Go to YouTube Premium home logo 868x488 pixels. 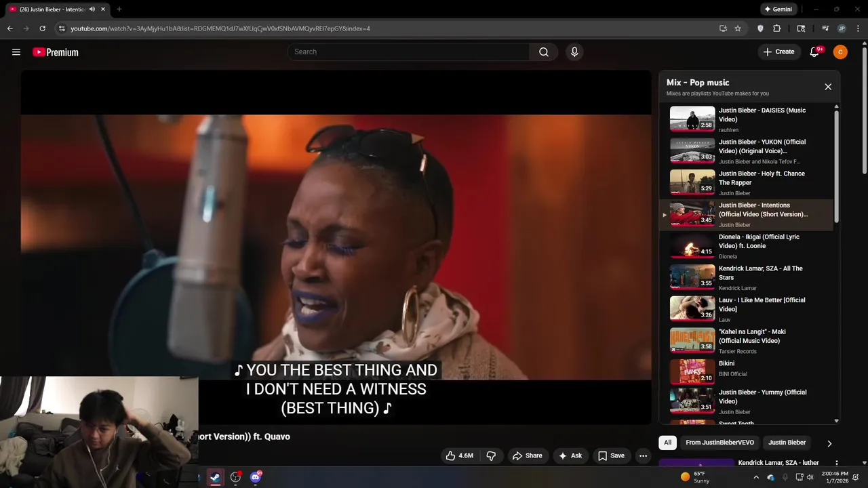[56, 52]
